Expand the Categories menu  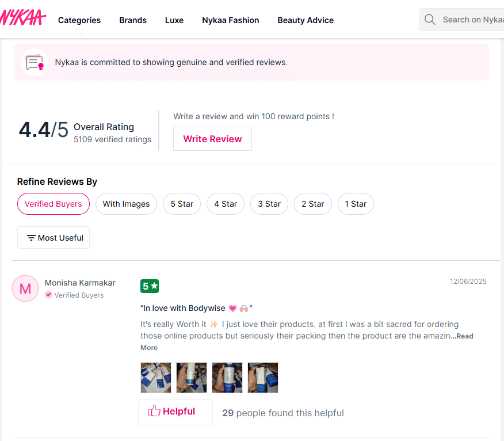tap(79, 20)
